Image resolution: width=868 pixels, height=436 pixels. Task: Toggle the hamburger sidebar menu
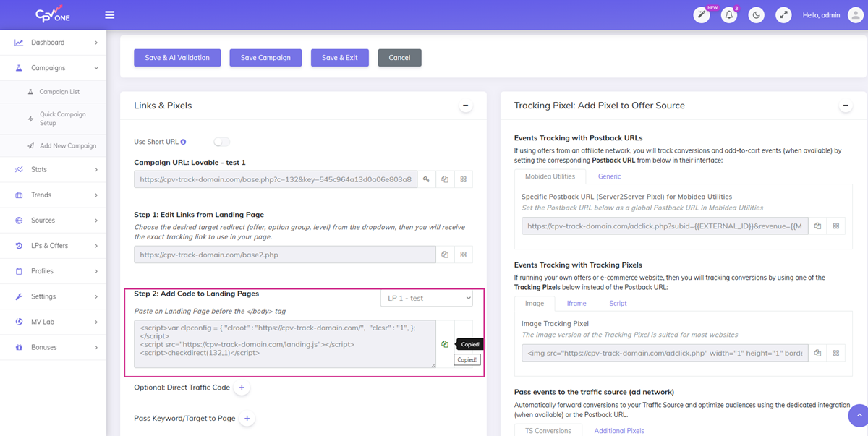109,14
